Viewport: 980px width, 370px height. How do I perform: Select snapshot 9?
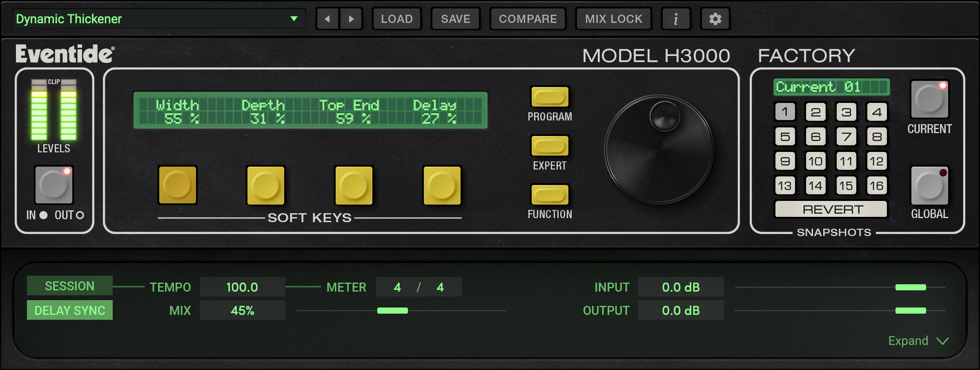[785, 161]
